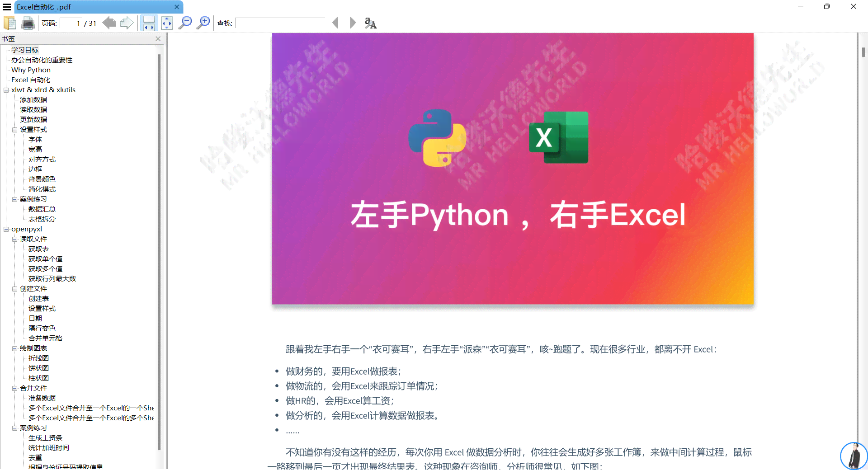This screenshot has height=470, width=868.
Task: Find next match arrow
Action: (353, 23)
